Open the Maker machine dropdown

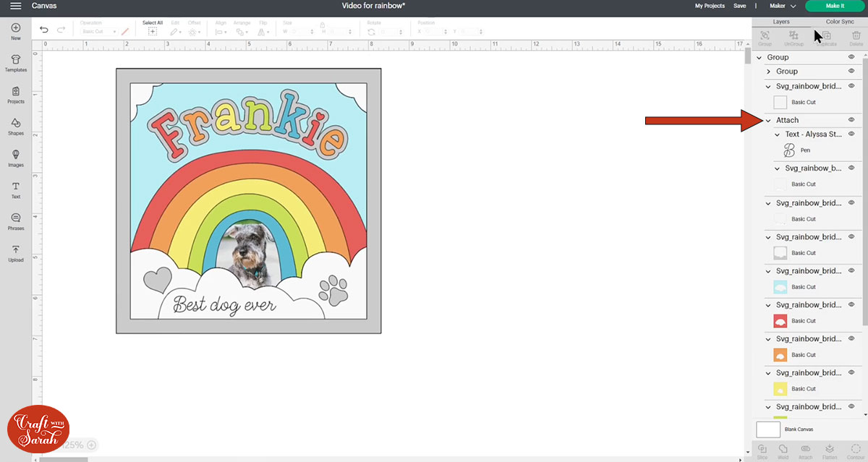point(783,6)
